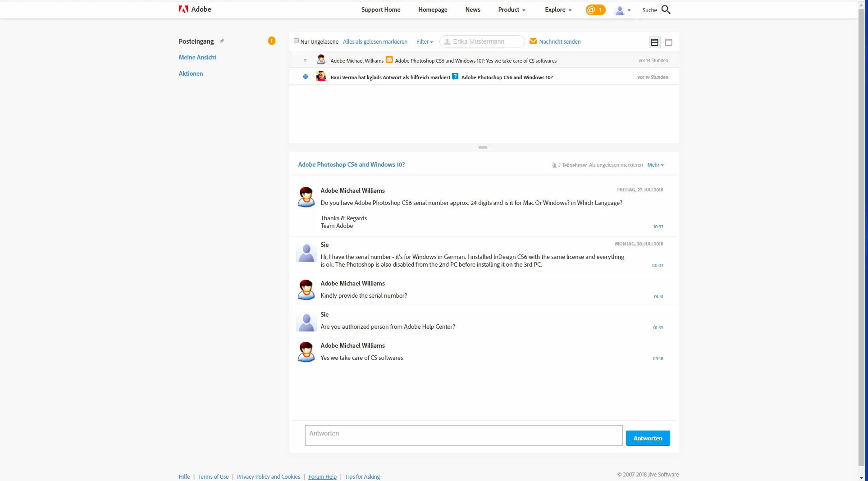
Task: Click the Erika Mustermann search field
Action: click(482, 41)
